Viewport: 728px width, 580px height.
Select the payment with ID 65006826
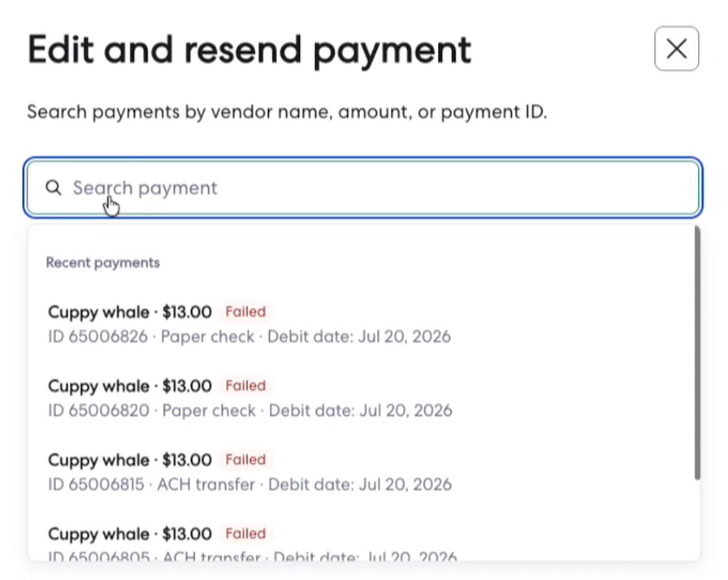[x=363, y=324]
